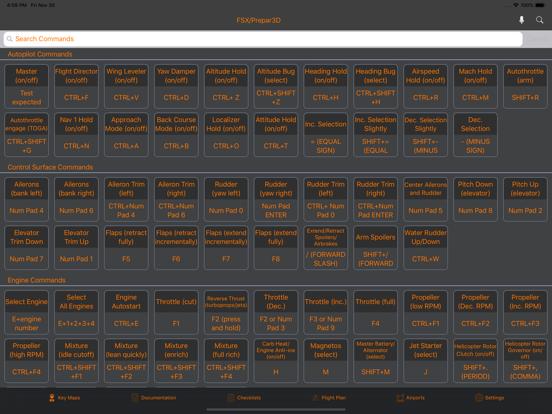Select the Altitude Bug (select) card
Viewport: 552px width, 414px height.
[276, 86]
